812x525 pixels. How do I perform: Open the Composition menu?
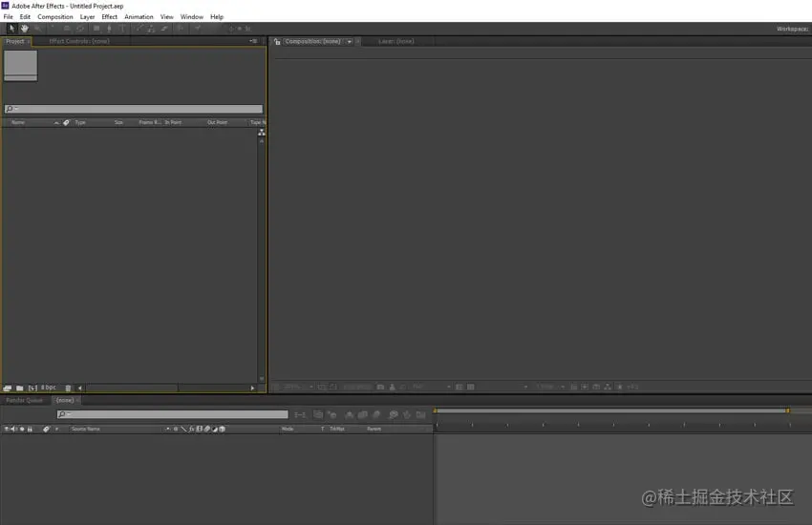pos(54,16)
